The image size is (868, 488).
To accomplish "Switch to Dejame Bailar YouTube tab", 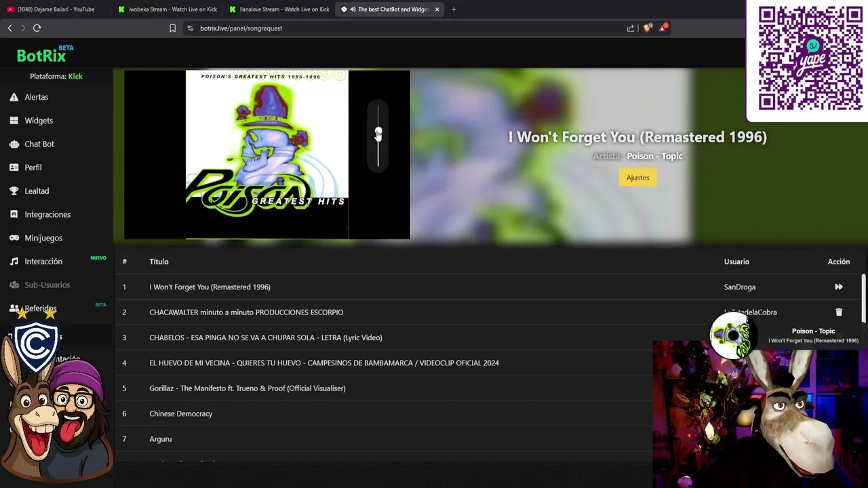I will (56, 9).
